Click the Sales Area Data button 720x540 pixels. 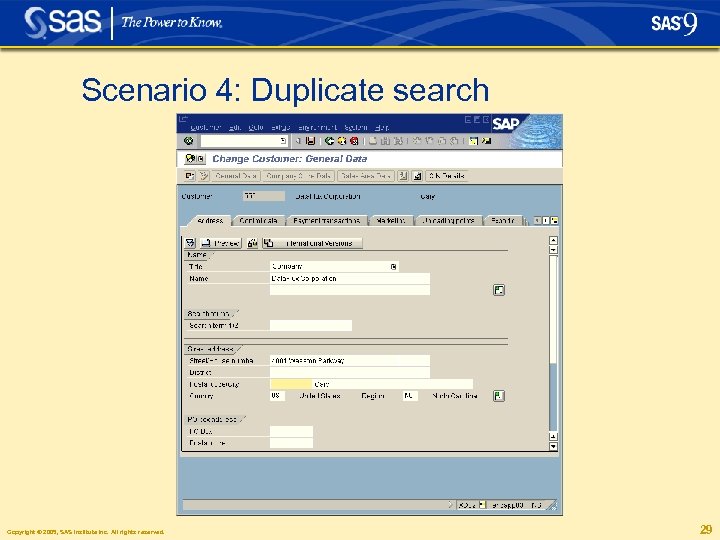[x=366, y=176]
